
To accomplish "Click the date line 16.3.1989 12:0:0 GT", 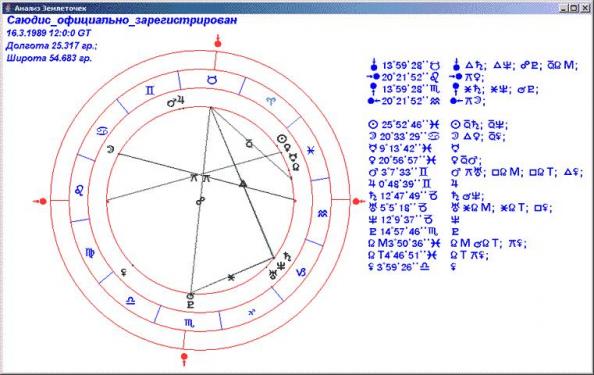I will [48, 33].
